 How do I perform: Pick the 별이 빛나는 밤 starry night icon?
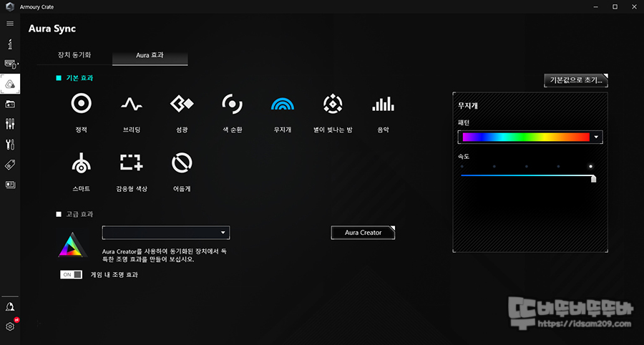(x=333, y=104)
